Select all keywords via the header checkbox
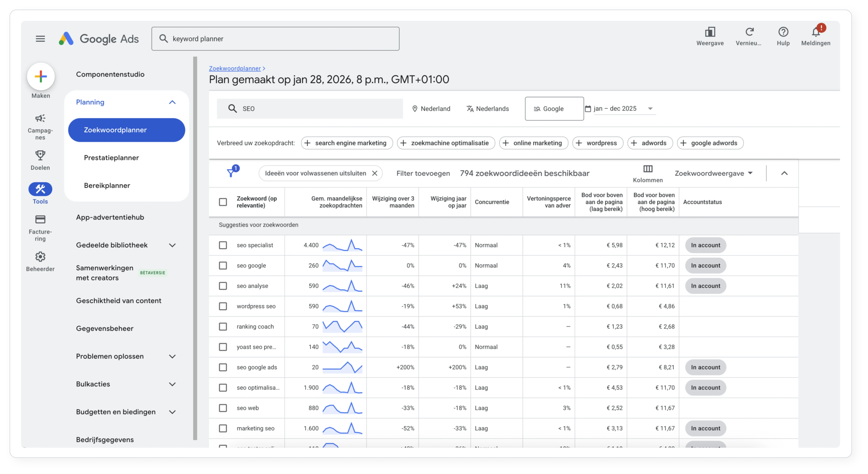This screenshot has width=868, height=474. [223, 202]
